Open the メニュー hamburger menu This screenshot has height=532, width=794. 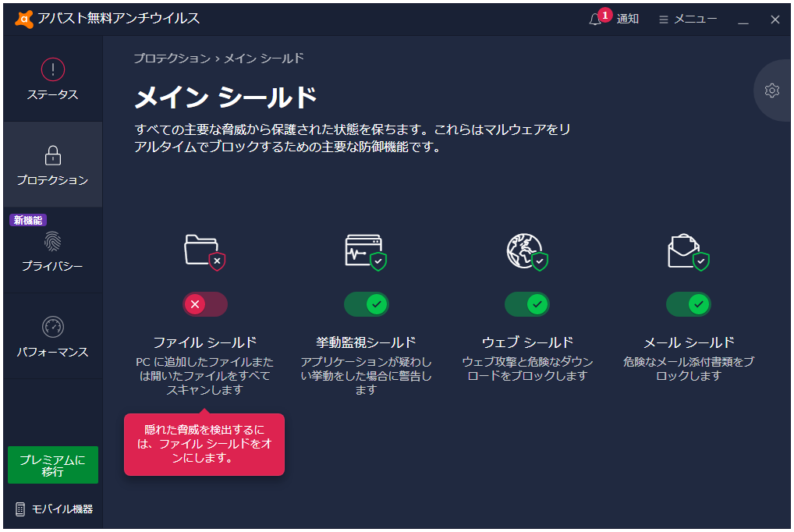click(688, 20)
